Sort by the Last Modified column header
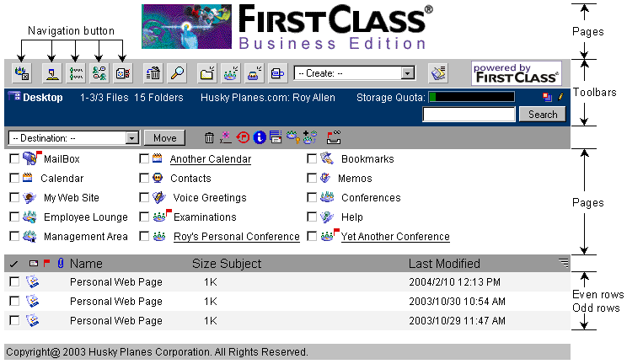 tap(444, 264)
